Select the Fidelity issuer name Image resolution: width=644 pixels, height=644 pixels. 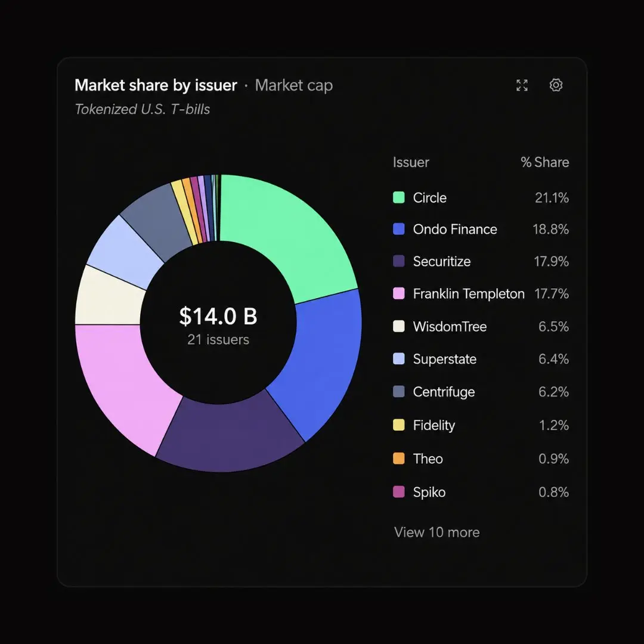tap(434, 425)
